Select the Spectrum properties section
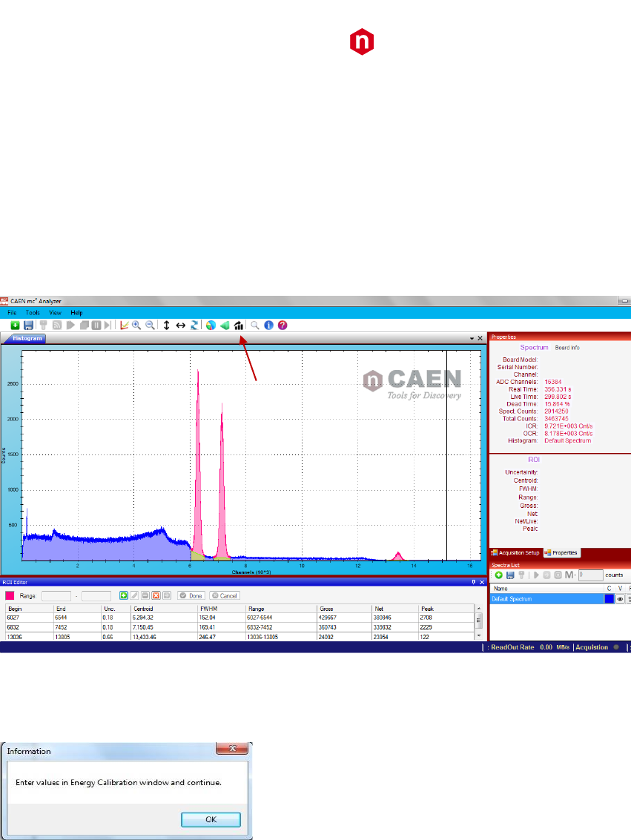The width and height of the screenshot is (631, 840). [x=534, y=348]
